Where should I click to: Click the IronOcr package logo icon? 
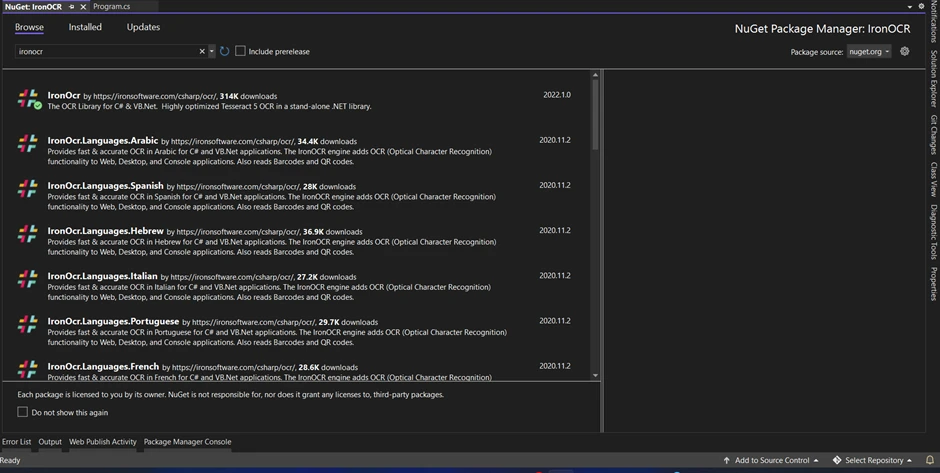pyautogui.click(x=28, y=98)
